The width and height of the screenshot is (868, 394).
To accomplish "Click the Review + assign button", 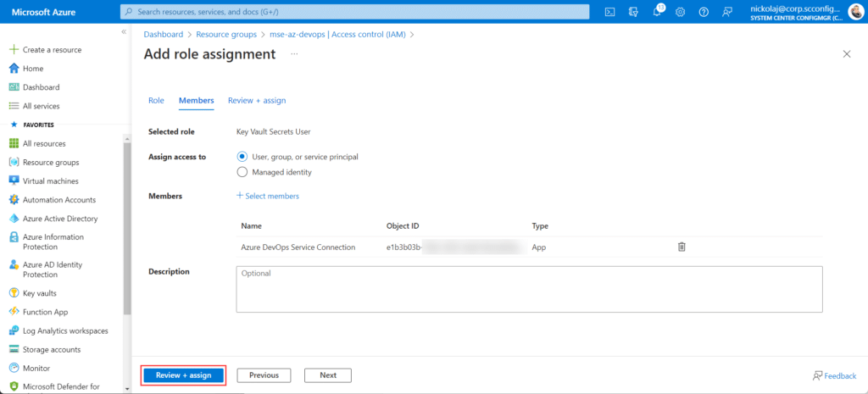I will coord(184,375).
